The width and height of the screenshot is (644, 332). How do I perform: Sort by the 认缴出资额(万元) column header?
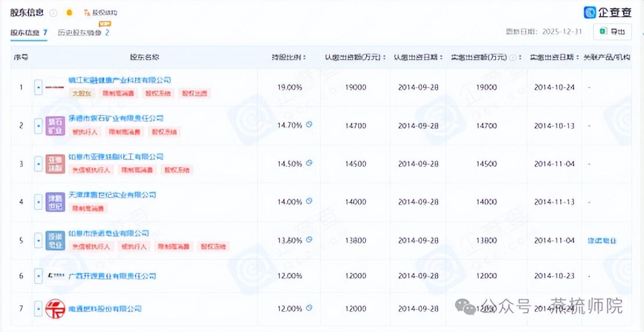point(356,57)
